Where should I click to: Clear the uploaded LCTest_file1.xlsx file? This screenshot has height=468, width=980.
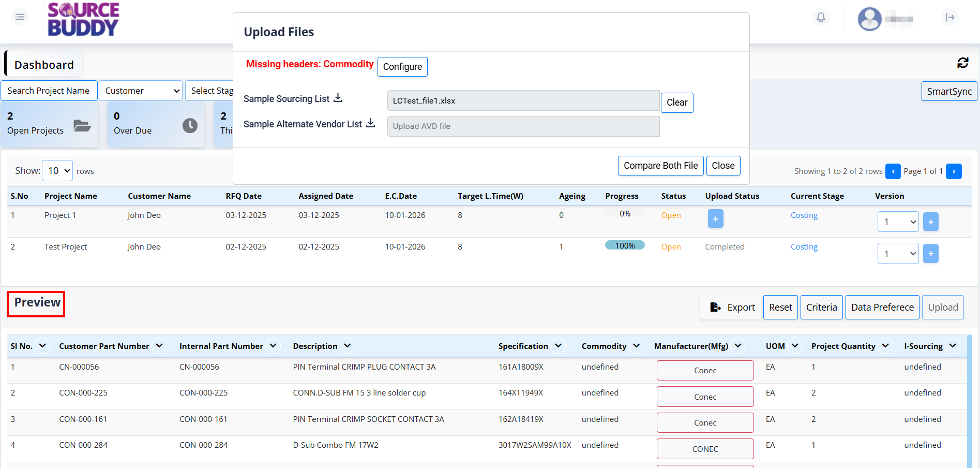tap(676, 103)
